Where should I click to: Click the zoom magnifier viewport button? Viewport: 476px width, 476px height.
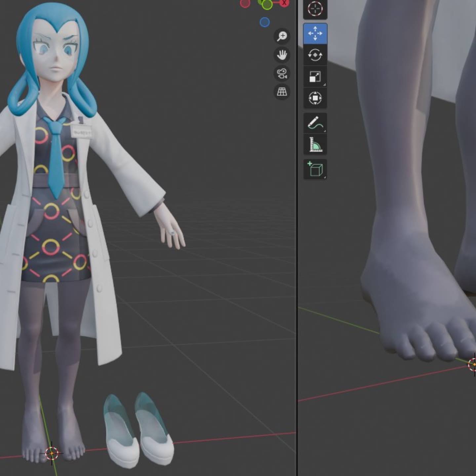click(282, 36)
